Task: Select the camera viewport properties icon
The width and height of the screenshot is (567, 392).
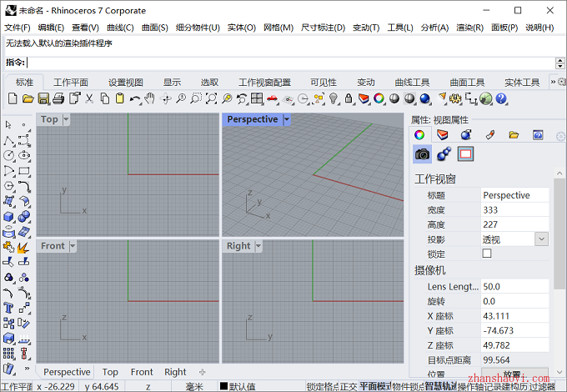Action: (x=422, y=154)
